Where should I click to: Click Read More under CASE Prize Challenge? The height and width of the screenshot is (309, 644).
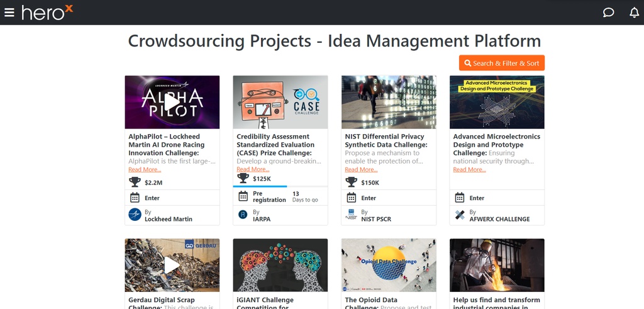(253, 169)
